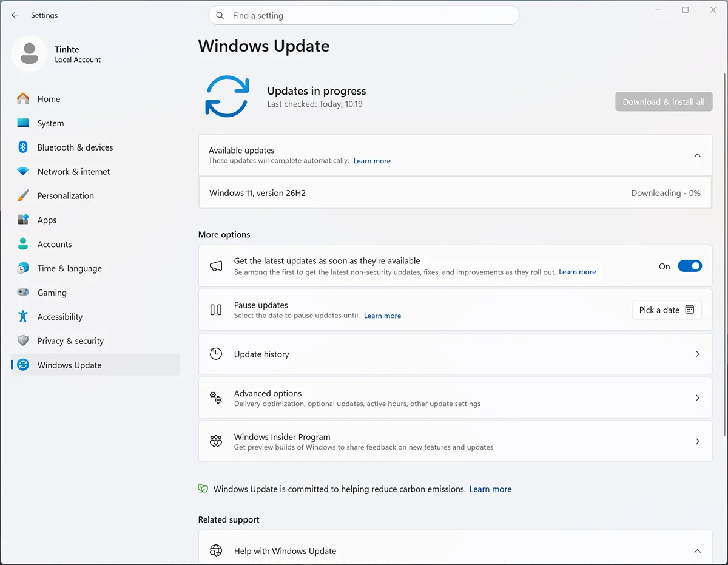
Task: Click the Local Account label
Action: (78, 59)
